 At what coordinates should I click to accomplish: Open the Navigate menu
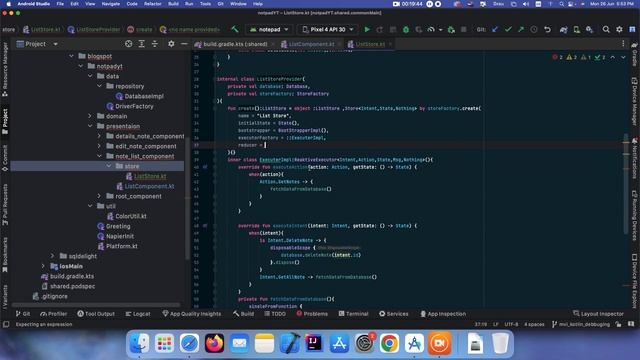[x=111, y=4]
